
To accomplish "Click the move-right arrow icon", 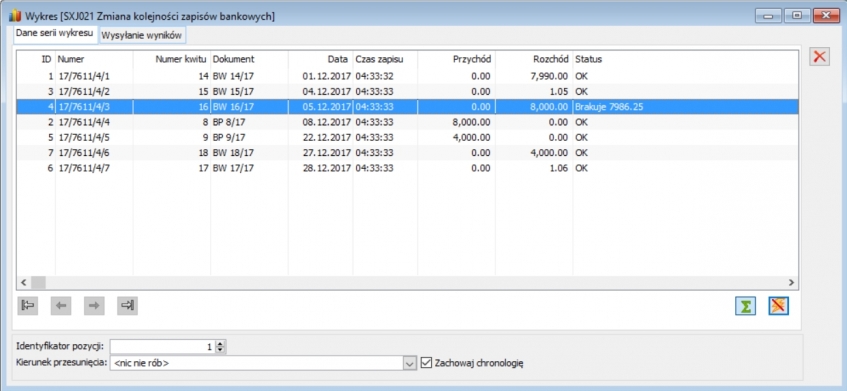I will 94,306.
